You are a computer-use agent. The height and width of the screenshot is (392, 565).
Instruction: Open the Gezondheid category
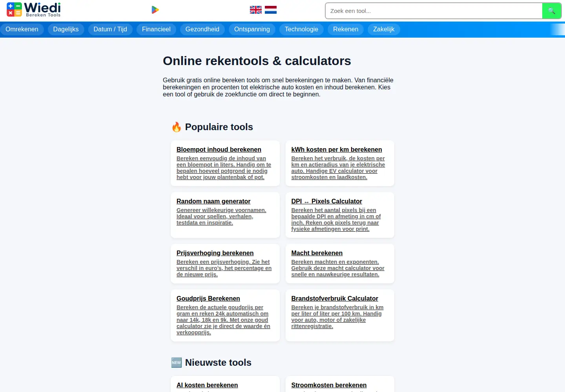point(202,29)
